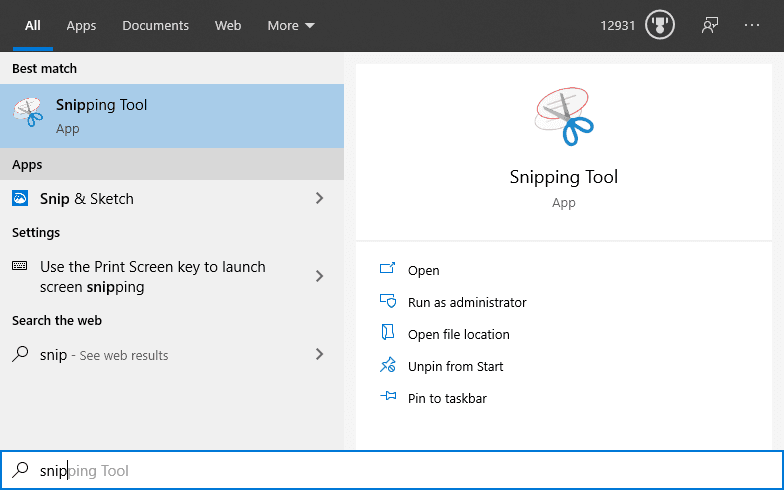Open the More filter dropdown
784x490 pixels.
[x=290, y=26]
